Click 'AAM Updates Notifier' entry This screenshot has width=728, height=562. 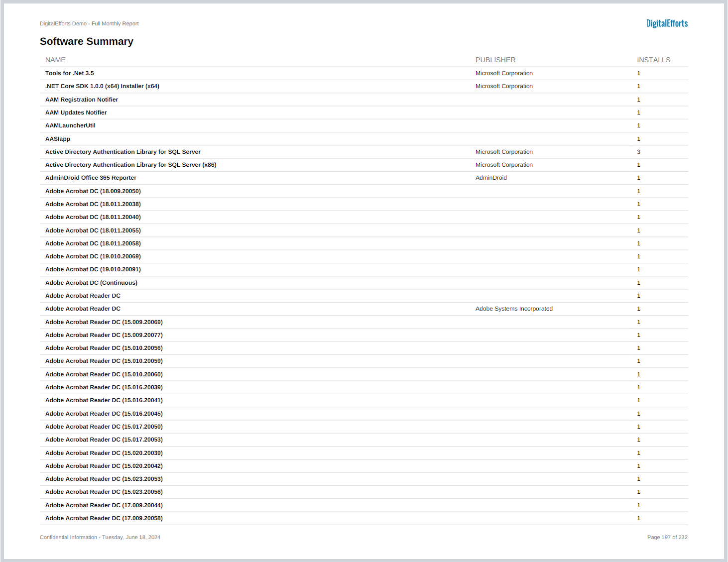(76, 112)
